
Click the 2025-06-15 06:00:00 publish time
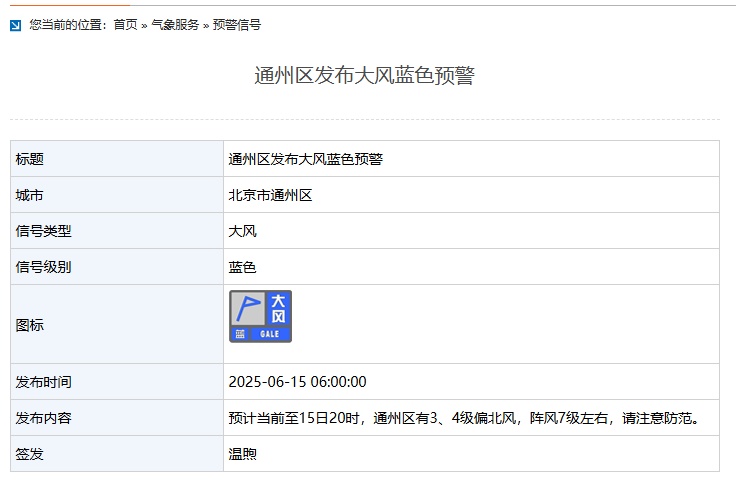pos(297,382)
